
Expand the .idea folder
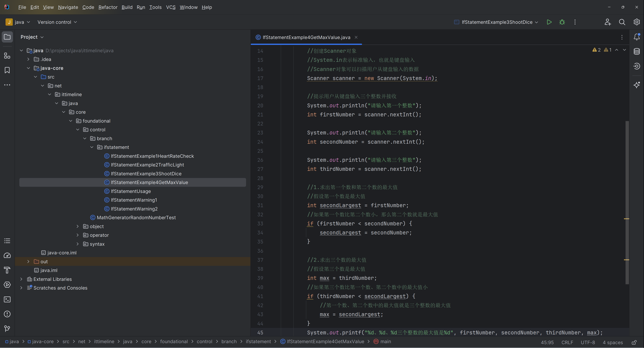(28, 59)
